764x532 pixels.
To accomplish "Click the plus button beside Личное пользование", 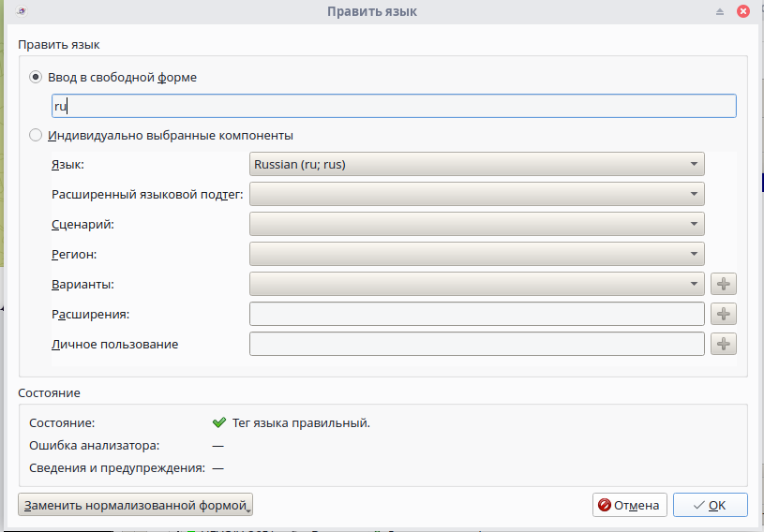I will 724,344.
